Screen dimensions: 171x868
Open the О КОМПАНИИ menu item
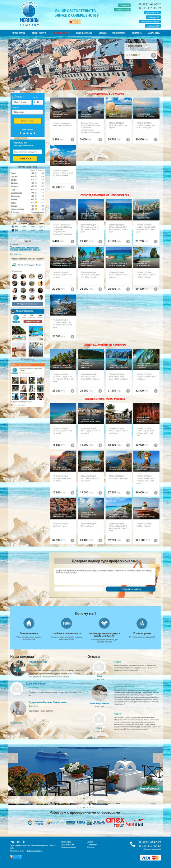click(x=119, y=33)
